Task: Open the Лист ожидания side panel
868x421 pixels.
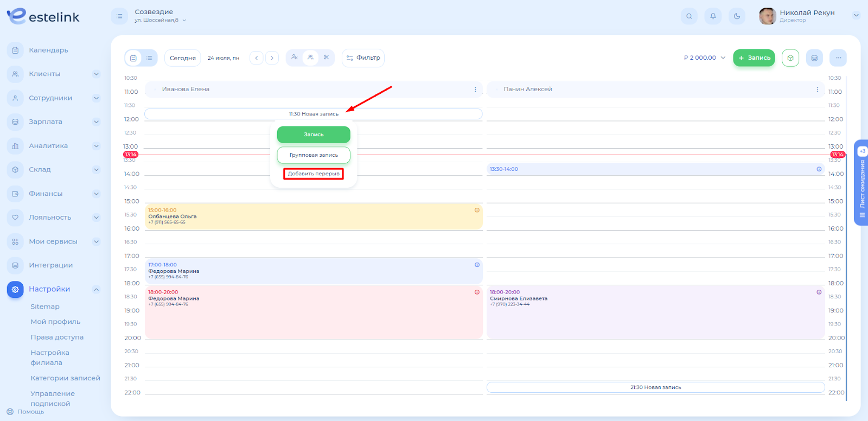Action: click(x=861, y=183)
